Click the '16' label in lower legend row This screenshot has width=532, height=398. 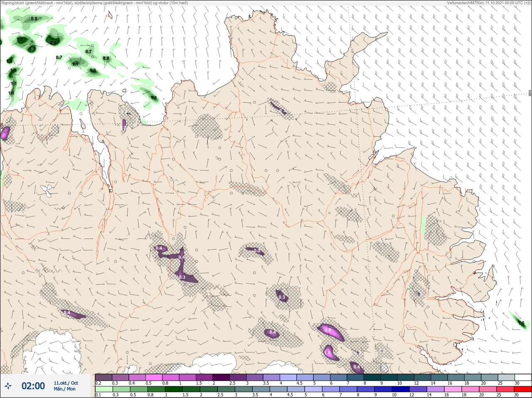(447, 395)
